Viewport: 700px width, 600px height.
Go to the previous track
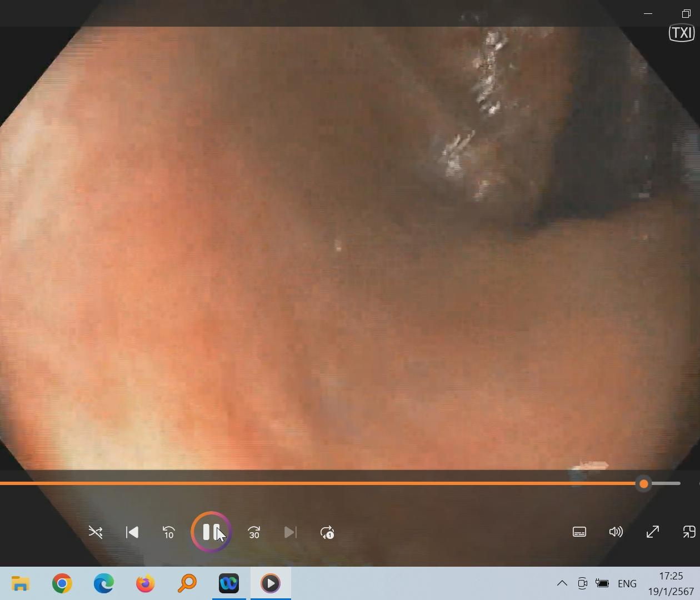point(132,532)
